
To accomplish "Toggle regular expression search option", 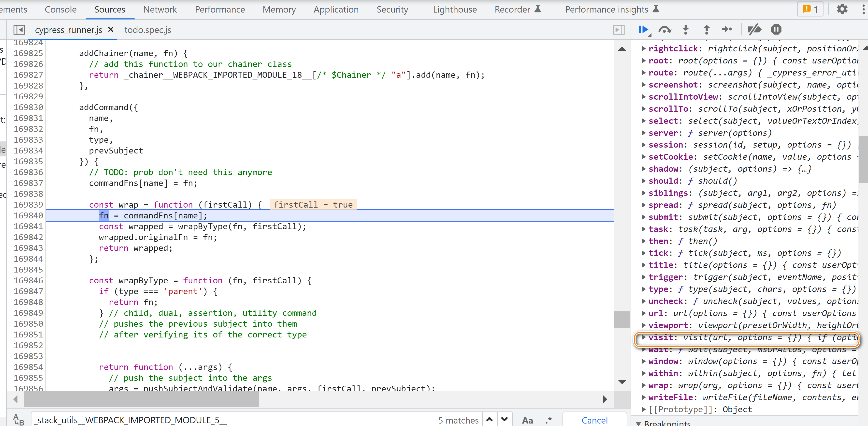I will [x=548, y=420].
